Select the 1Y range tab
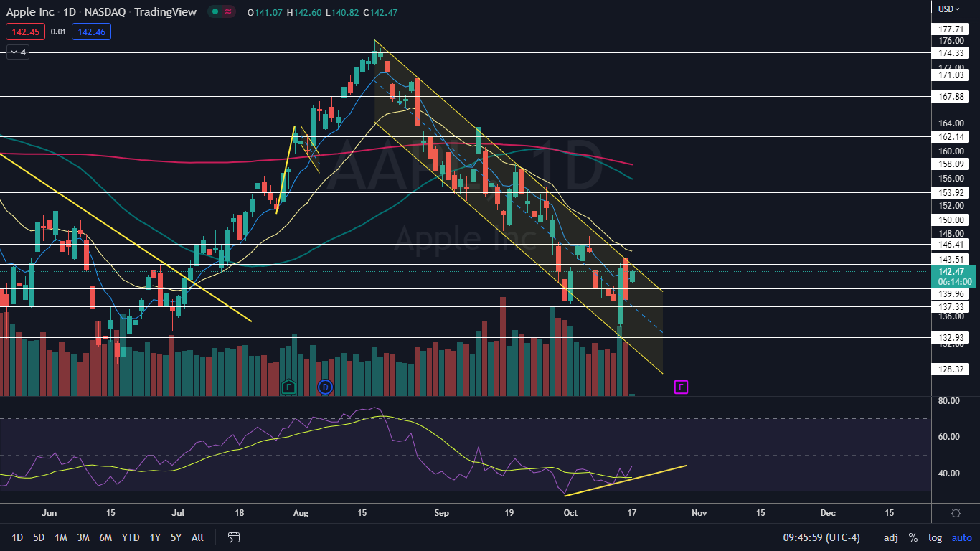The height and width of the screenshot is (551, 980). click(x=155, y=537)
